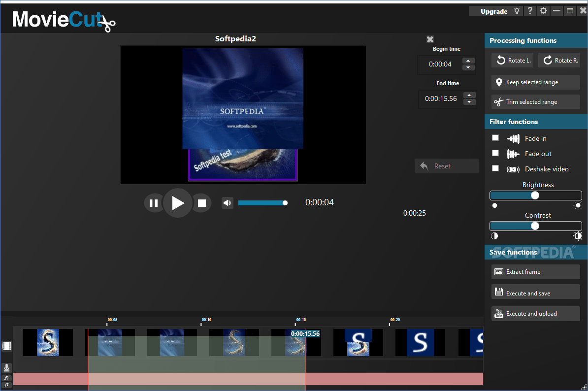This screenshot has width=588, height=391.
Task: Enable the Fade out filter
Action: pos(495,153)
